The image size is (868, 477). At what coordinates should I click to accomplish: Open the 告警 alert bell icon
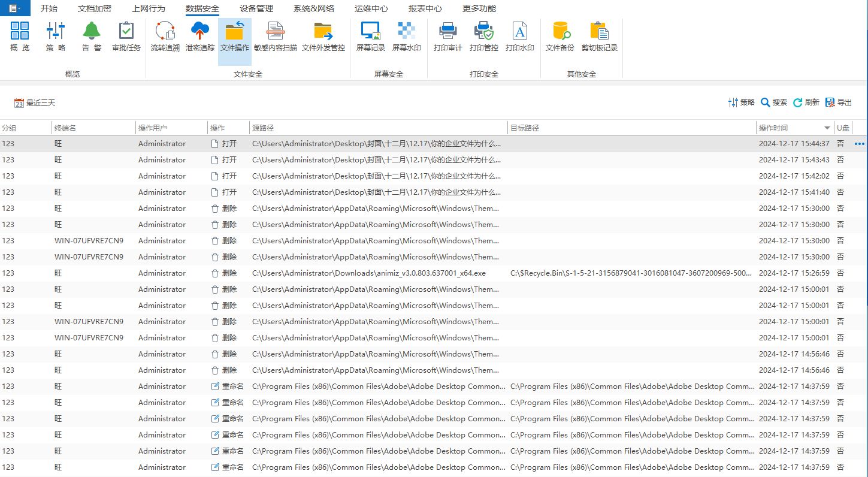pos(92,36)
